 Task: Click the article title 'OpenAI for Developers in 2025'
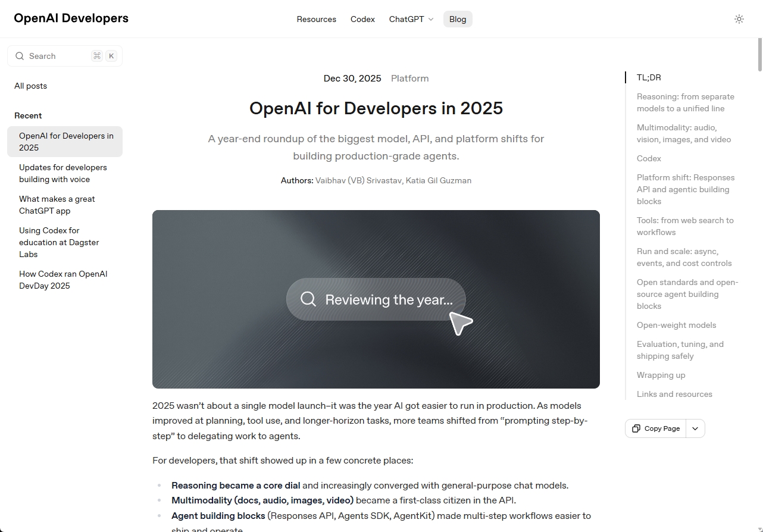376,108
